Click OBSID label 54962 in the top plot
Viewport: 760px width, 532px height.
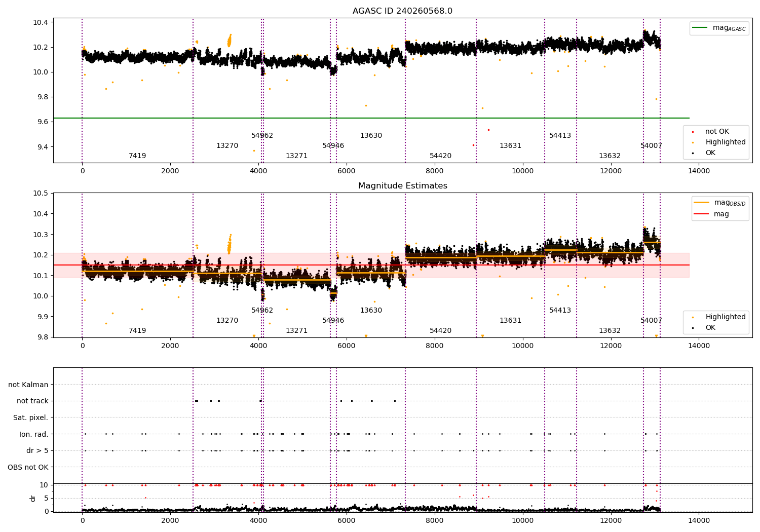[262, 136]
